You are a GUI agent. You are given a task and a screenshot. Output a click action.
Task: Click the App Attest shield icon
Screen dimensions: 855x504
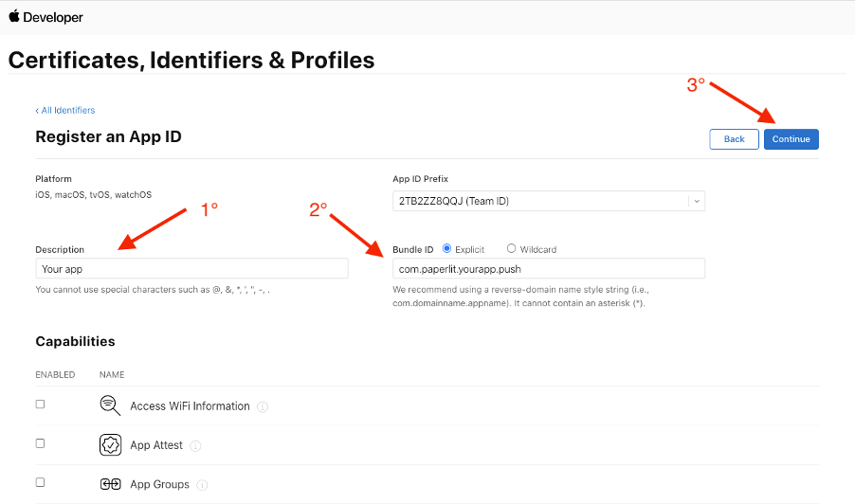(110, 445)
